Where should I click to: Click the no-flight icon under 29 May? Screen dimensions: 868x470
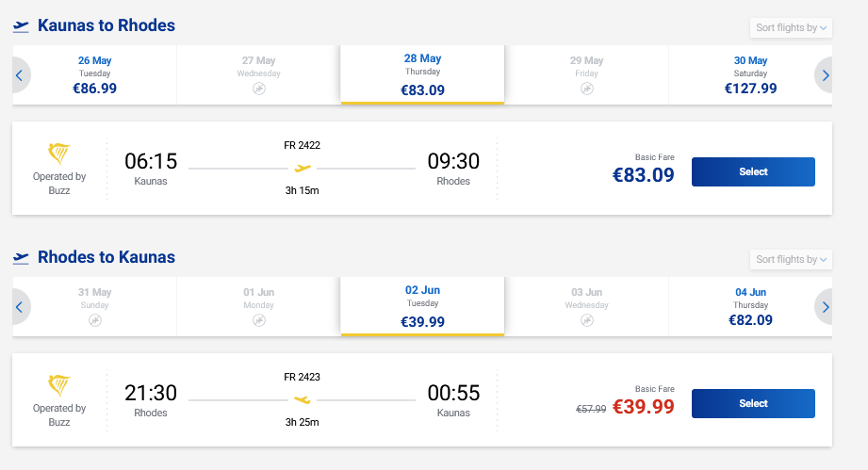586,89
